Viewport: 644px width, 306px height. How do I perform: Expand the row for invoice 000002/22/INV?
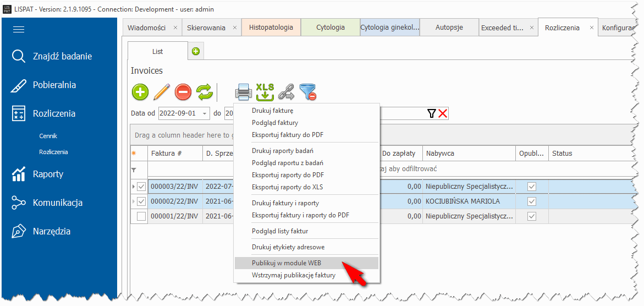point(133,202)
